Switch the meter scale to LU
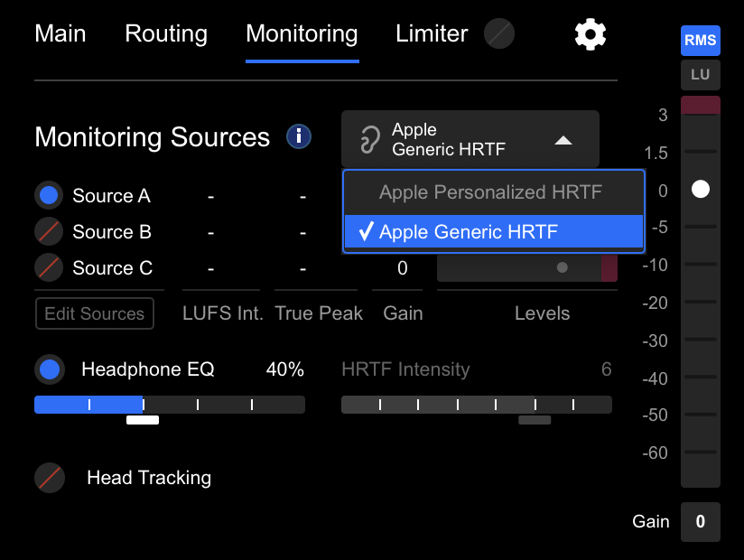The width and height of the screenshot is (744, 560). [700, 75]
